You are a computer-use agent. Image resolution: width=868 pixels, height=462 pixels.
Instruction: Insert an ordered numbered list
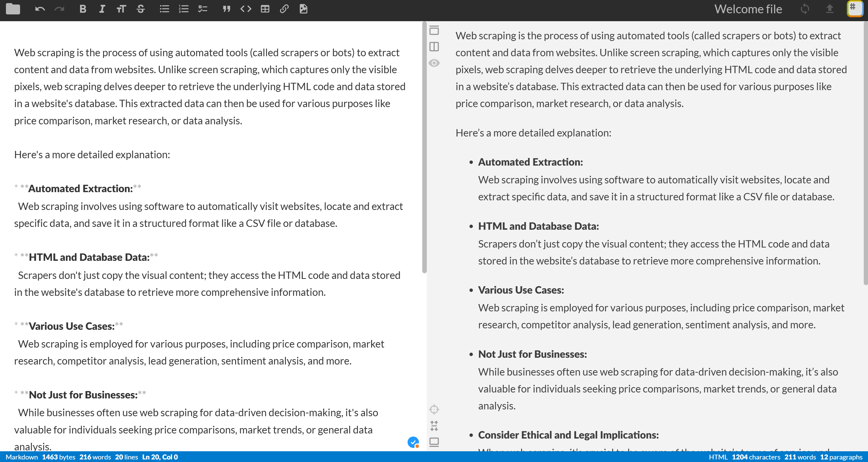click(x=183, y=9)
